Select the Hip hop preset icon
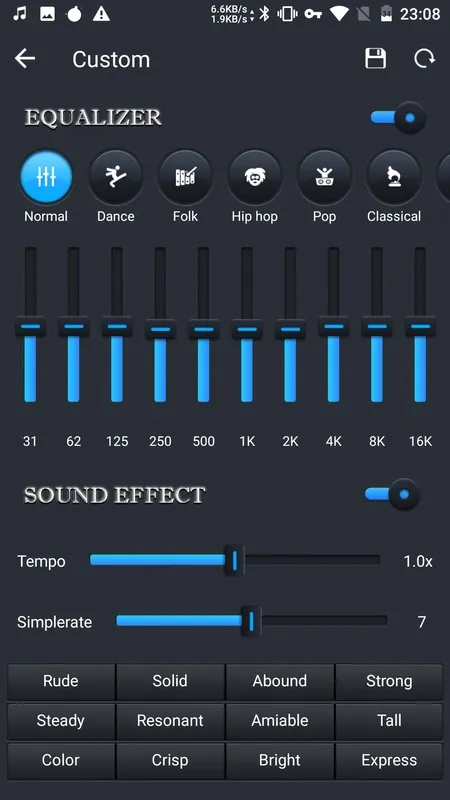The height and width of the screenshot is (800, 450). coord(255,177)
